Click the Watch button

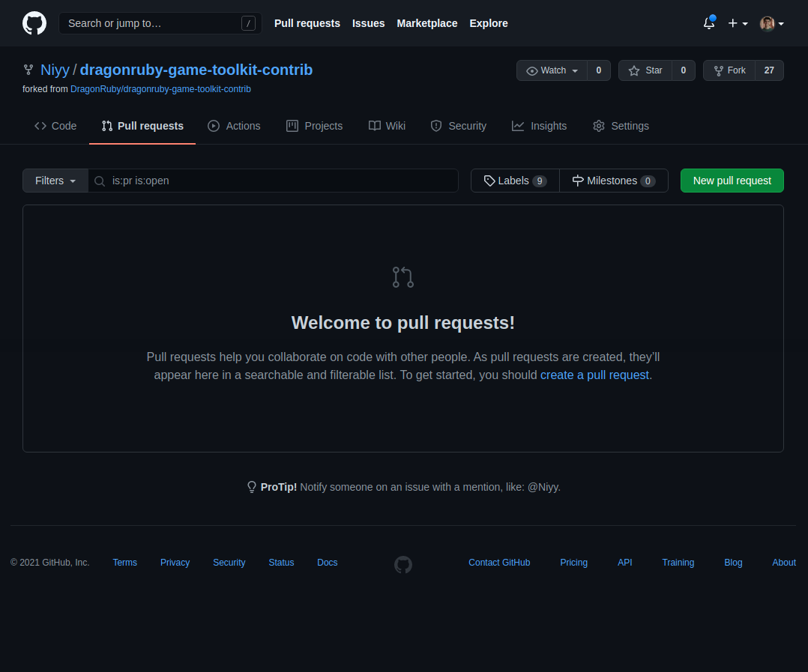[x=552, y=70]
